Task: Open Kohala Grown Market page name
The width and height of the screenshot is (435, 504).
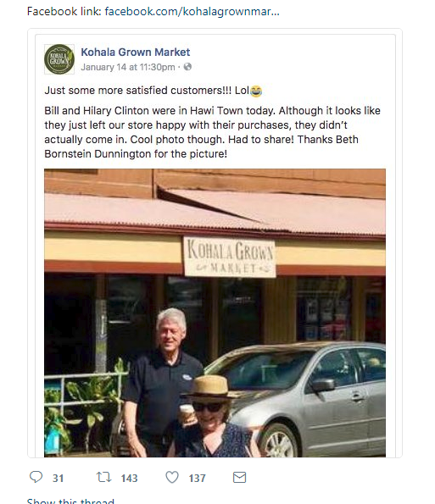Action: 135,52
